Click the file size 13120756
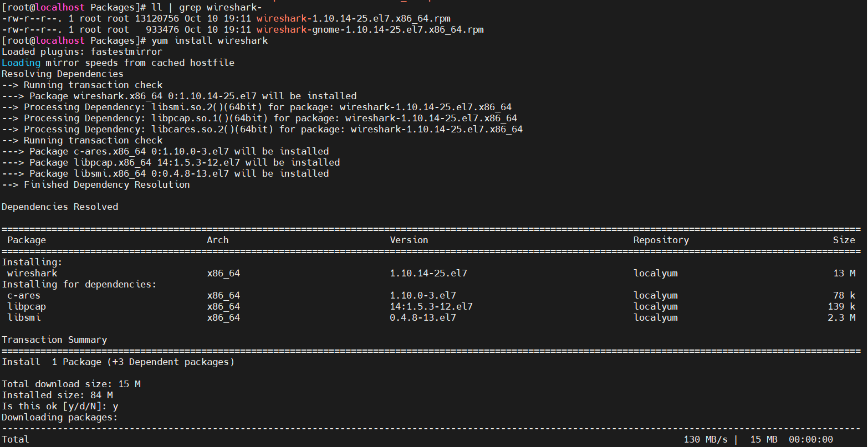Screen dimensions: 868x447 157,18
